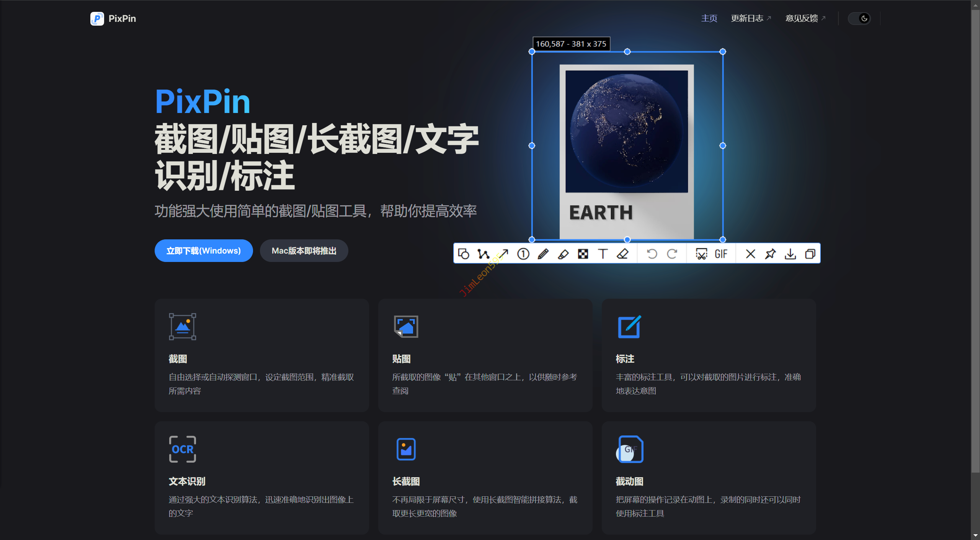980x540 pixels.
Task: Toggle the dark mode switch
Action: 859,18
